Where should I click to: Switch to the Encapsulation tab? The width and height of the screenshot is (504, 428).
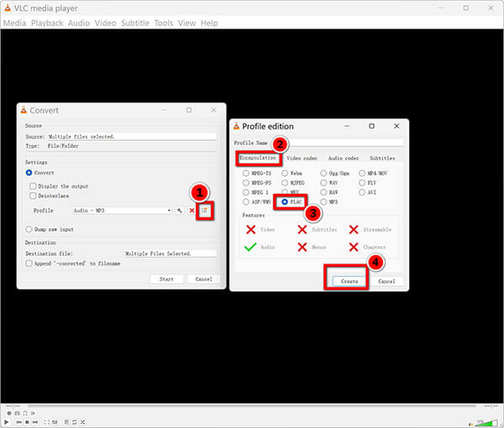[x=258, y=158]
